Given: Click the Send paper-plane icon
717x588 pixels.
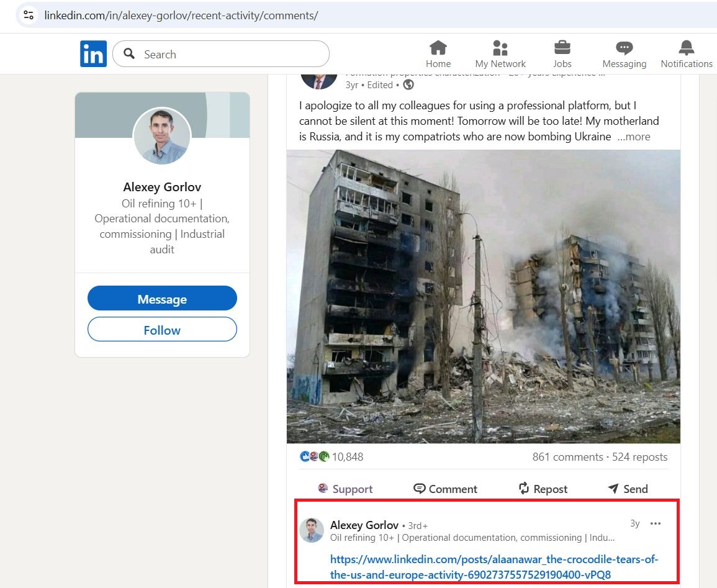Looking at the screenshot, I should pyautogui.click(x=613, y=489).
